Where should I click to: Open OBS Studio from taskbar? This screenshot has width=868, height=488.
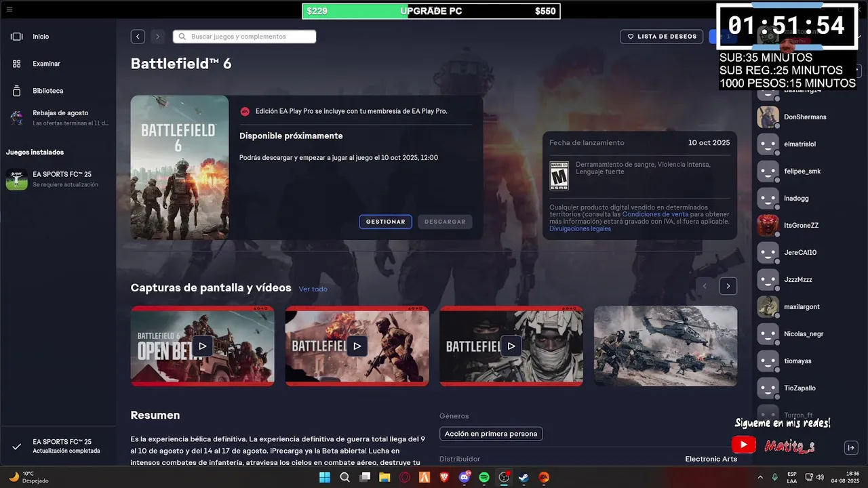click(x=504, y=477)
